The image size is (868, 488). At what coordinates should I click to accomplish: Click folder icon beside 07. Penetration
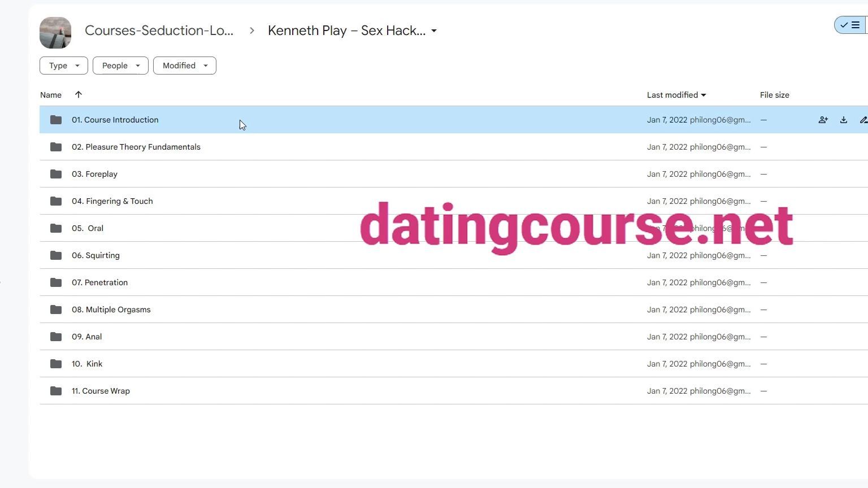click(56, 282)
